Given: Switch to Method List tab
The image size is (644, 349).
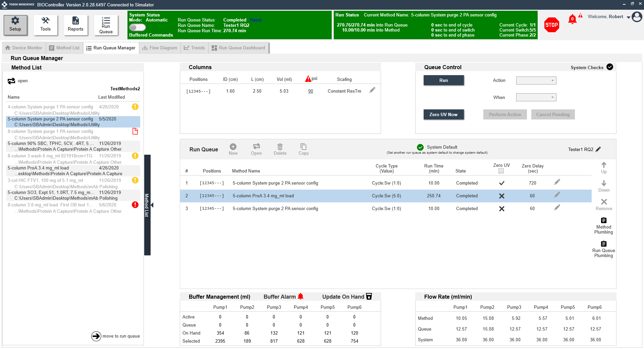Looking at the screenshot, I should (64, 48).
